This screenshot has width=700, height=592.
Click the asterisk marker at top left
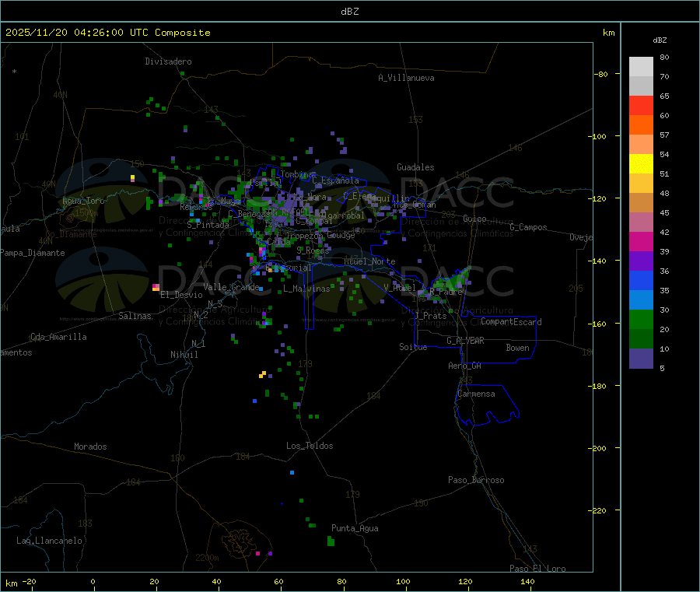click(14, 72)
